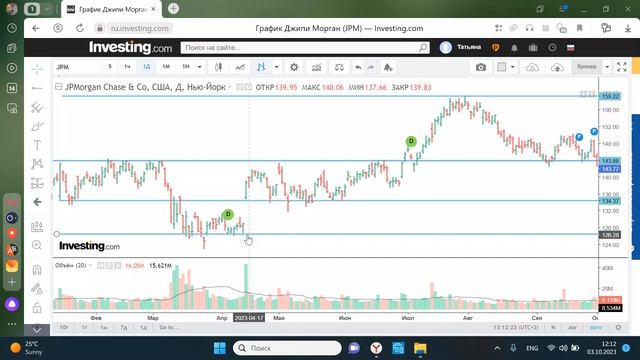Select the candlestick chart style icon
The width and height of the screenshot is (640, 360).
(218, 67)
